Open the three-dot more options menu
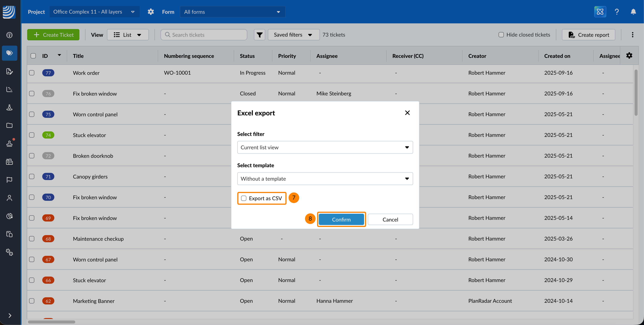 632,35
